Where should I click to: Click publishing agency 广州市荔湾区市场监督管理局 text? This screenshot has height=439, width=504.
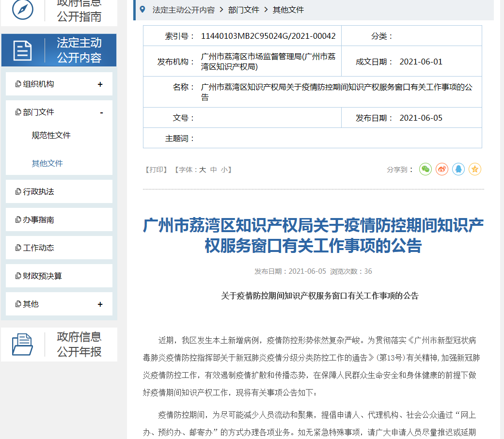(x=268, y=62)
